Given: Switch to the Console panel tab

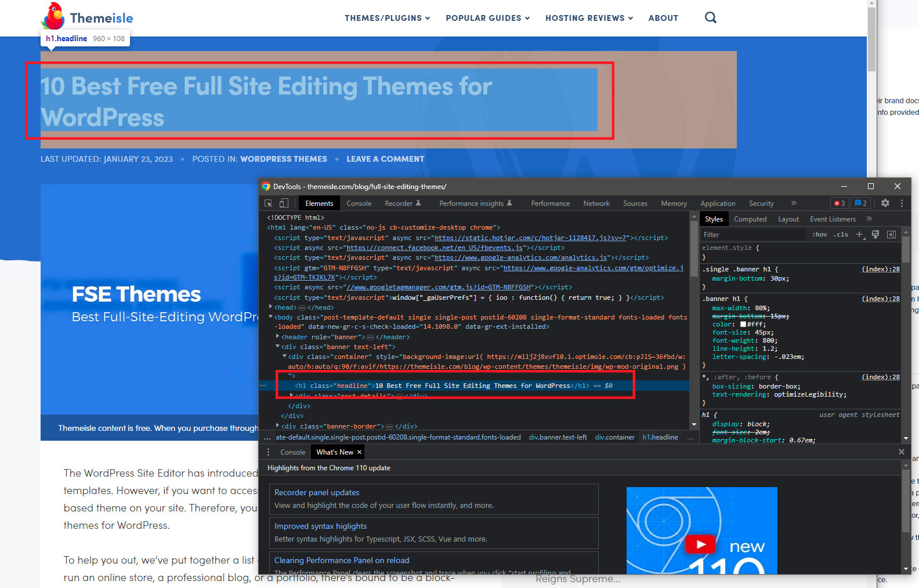Looking at the screenshot, I should 359,204.
